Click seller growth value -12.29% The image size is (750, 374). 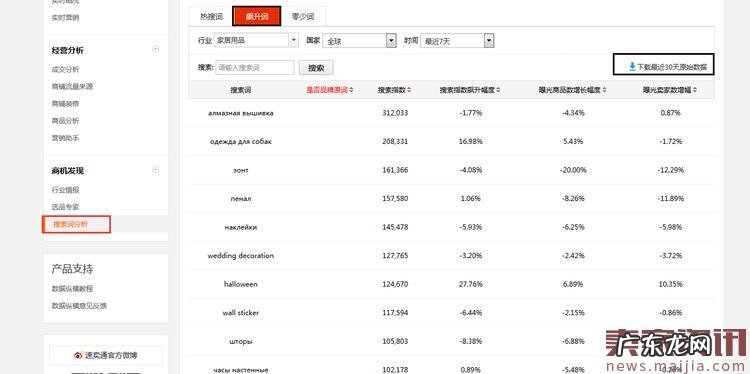tap(670, 170)
